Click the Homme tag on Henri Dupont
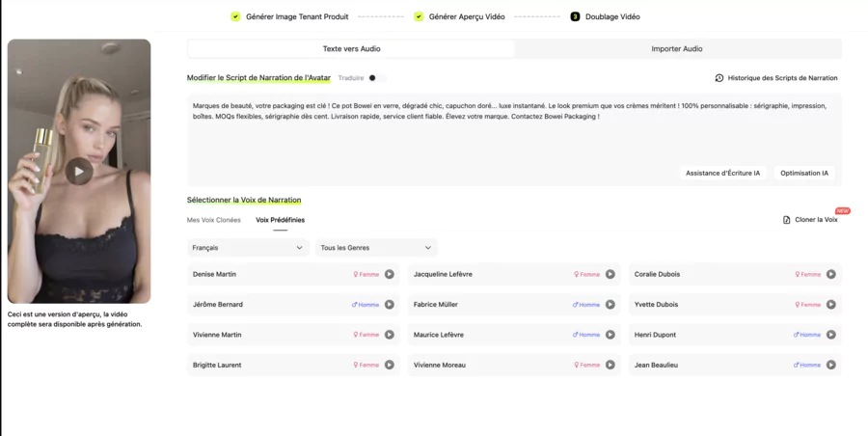Image resolution: width=868 pixels, height=436 pixels. point(807,335)
